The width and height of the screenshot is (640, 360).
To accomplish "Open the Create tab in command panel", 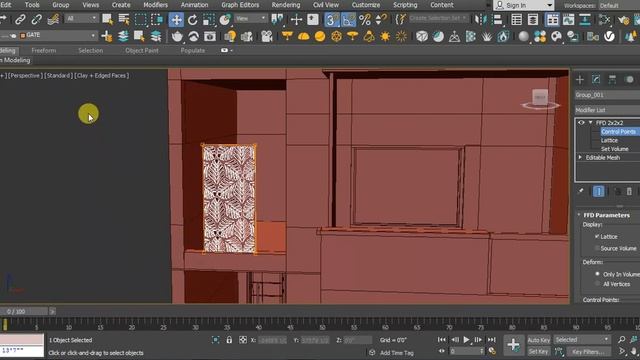I will point(580,80).
